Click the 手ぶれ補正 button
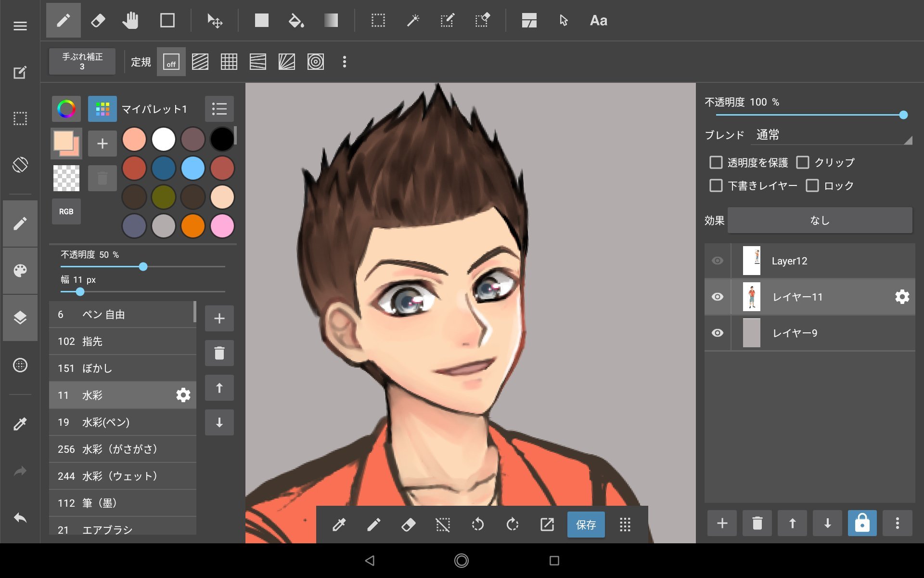Image resolution: width=924 pixels, height=578 pixels. pyautogui.click(x=82, y=62)
